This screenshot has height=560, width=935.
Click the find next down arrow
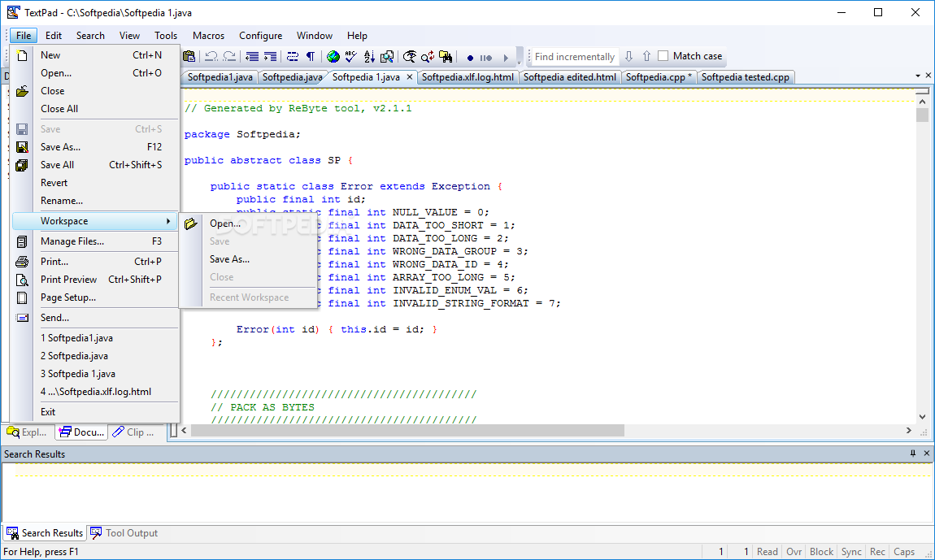click(628, 56)
